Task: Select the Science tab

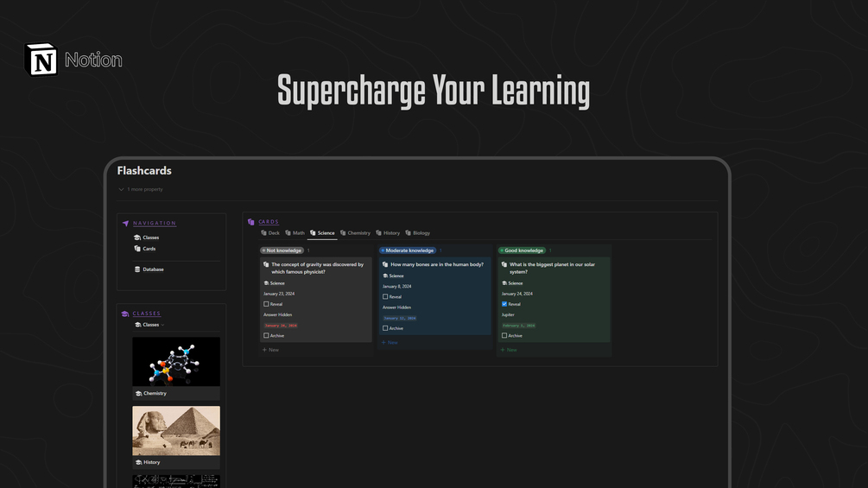Action: [x=322, y=233]
